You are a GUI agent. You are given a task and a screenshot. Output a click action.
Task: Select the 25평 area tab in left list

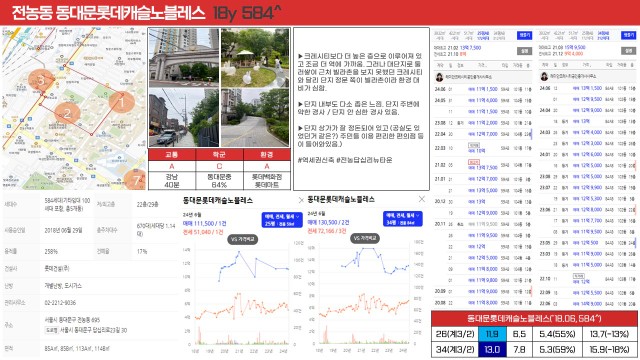[483, 36]
